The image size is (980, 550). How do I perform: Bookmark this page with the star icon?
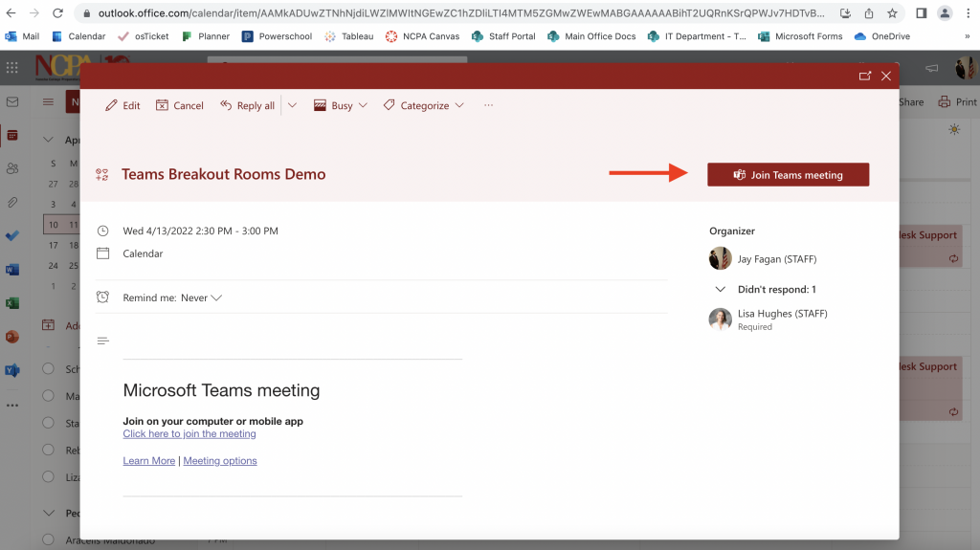892,13
